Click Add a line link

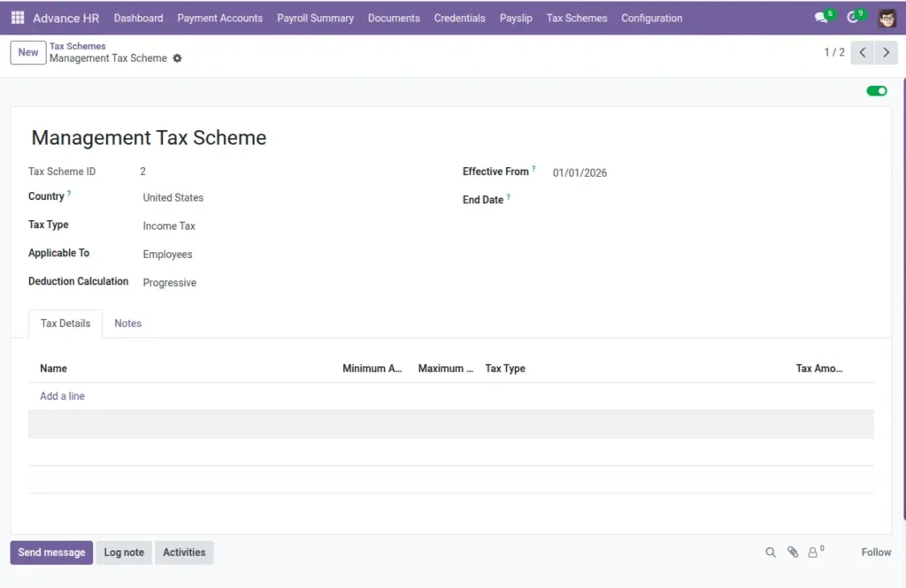[63, 396]
